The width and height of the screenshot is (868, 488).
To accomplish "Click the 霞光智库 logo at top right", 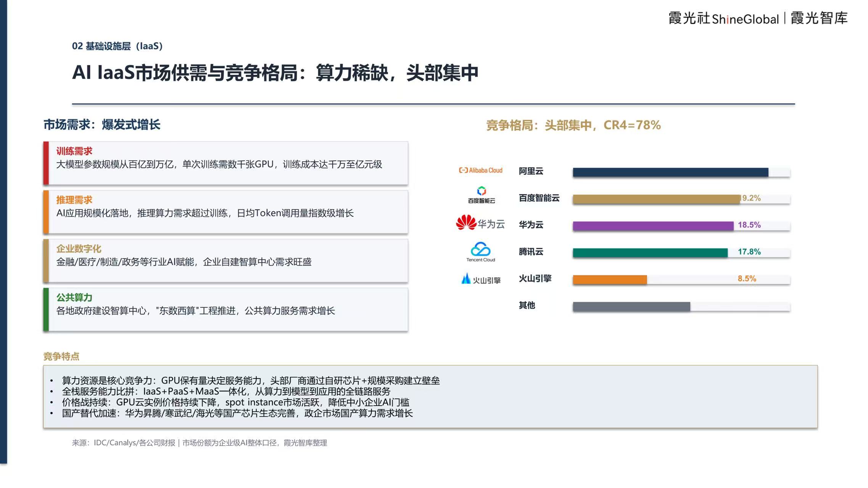I will click(x=819, y=18).
